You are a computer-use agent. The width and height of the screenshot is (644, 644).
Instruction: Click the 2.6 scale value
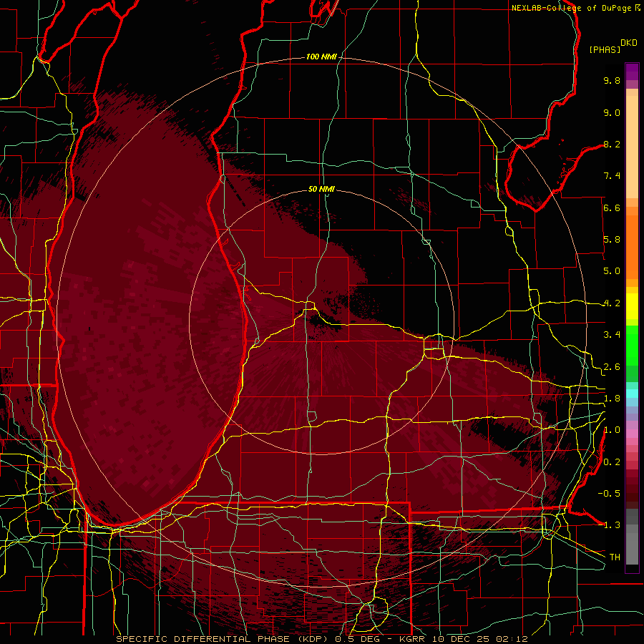tap(612, 367)
